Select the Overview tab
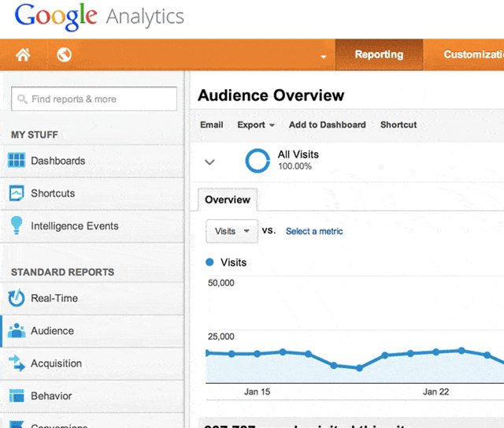Screen dimensions: 504x428 point(228,199)
